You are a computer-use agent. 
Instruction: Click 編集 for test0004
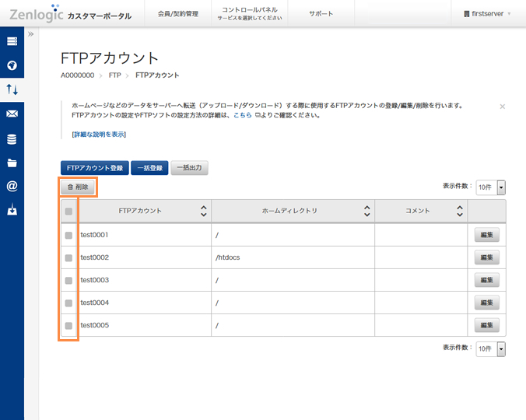[x=487, y=303]
